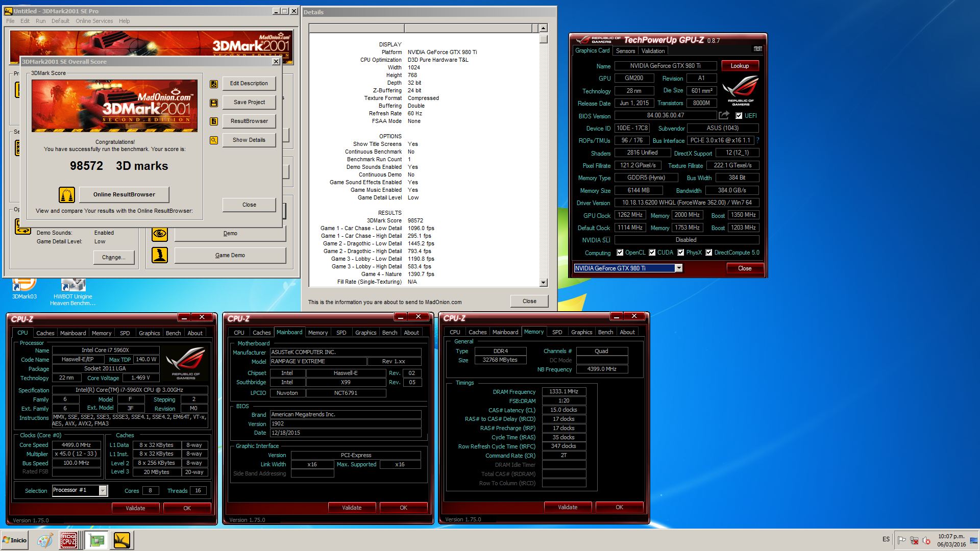Open the Online Services menu
Image resolution: width=980 pixels, height=551 pixels.
[94, 21]
